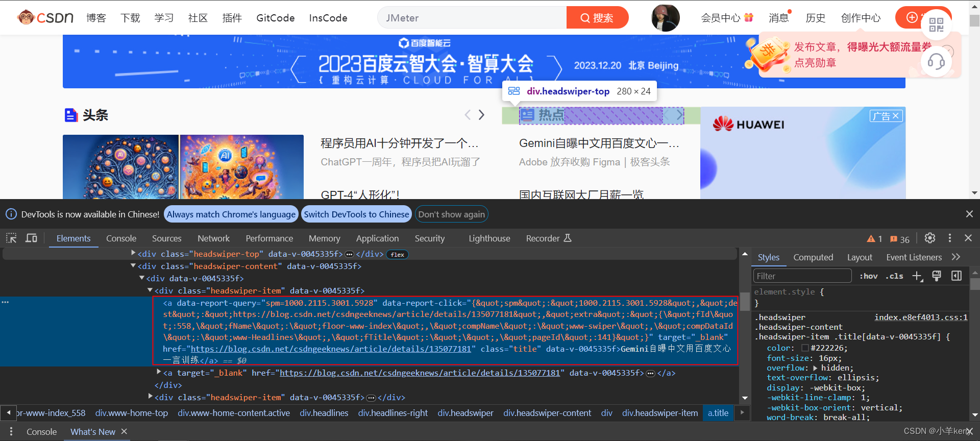
Task: Click next arrow in 头条 section
Action: click(x=481, y=115)
